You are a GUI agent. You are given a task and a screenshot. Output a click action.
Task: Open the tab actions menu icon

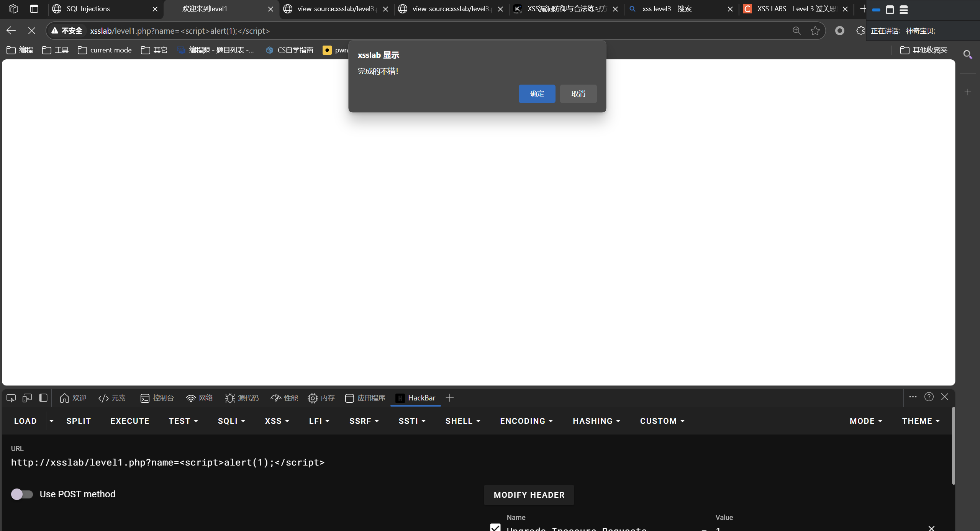coord(34,9)
